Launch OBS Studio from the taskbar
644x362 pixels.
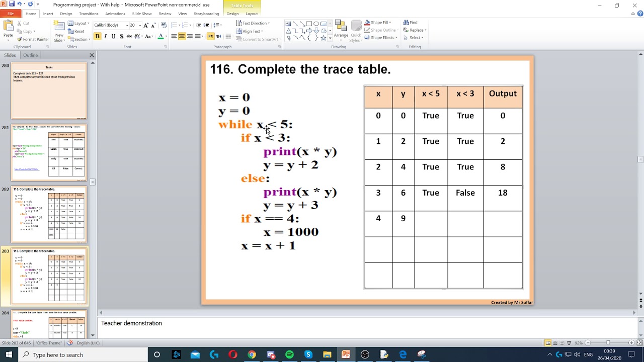click(365, 354)
